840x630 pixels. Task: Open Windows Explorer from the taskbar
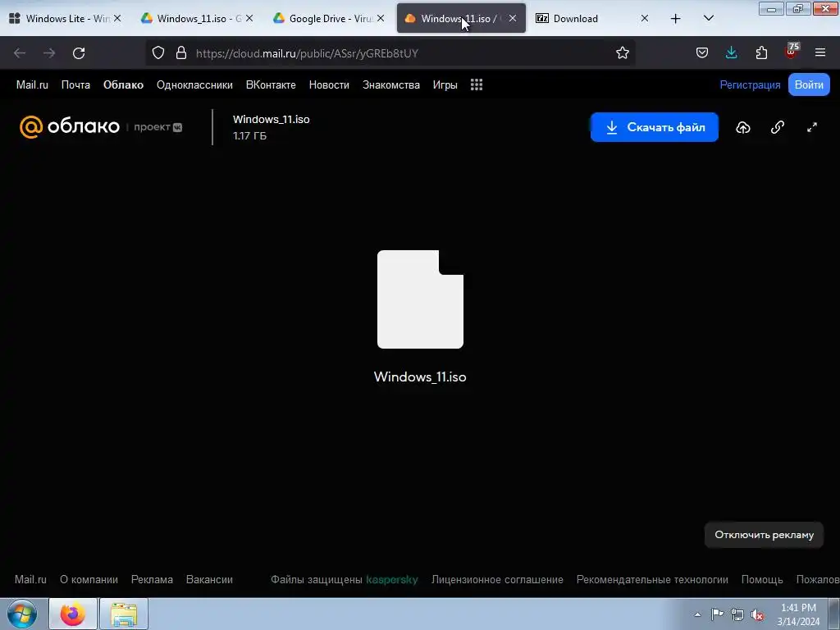(124, 614)
